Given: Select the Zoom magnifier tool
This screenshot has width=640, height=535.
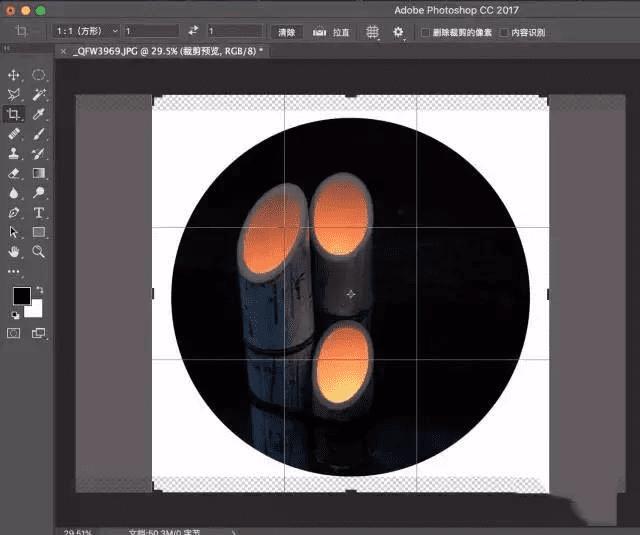Looking at the screenshot, I should pos(39,251).
